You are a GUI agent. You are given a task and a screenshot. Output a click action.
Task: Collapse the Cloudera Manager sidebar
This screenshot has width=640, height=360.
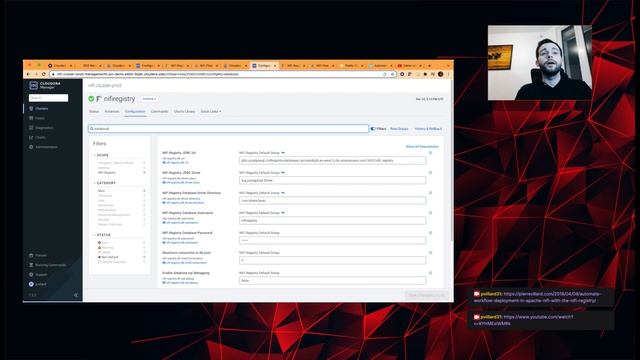click(76, 295)
